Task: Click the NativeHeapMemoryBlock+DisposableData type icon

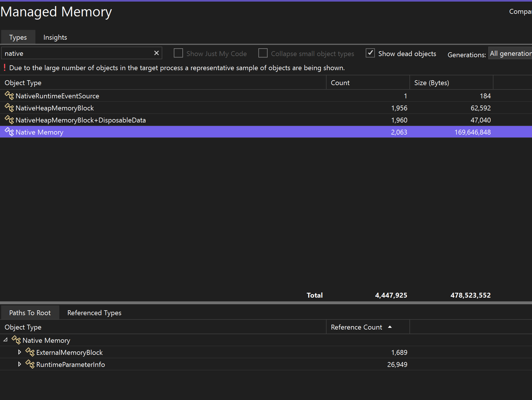Action: [x=9, y=120]
